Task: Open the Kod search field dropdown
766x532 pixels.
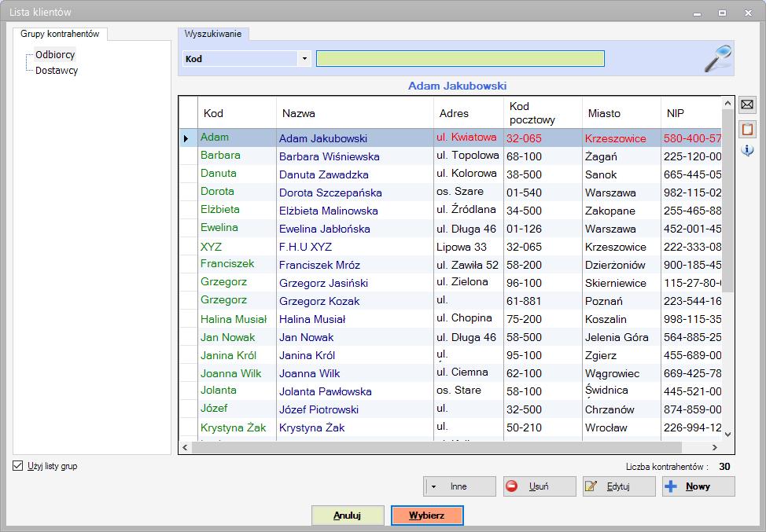Action: tap(304, 59)
